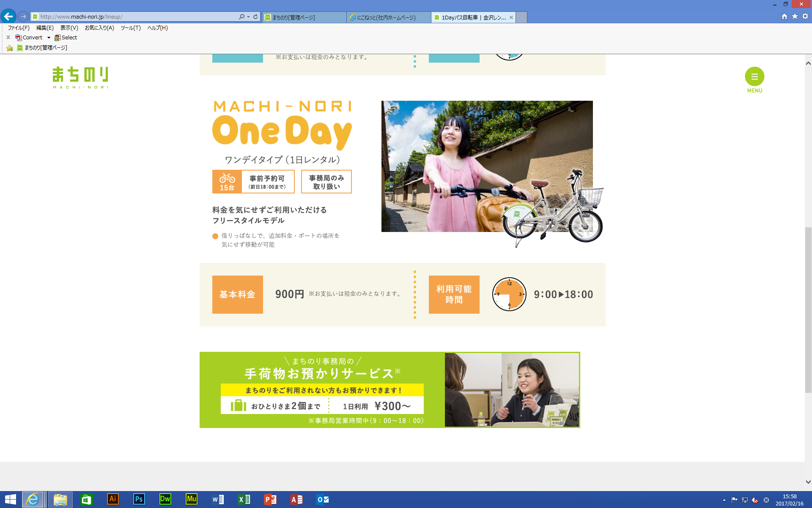Screen dimensions: 812x508
Task: Open 表示(V) menu
Action: pos(69,28)
